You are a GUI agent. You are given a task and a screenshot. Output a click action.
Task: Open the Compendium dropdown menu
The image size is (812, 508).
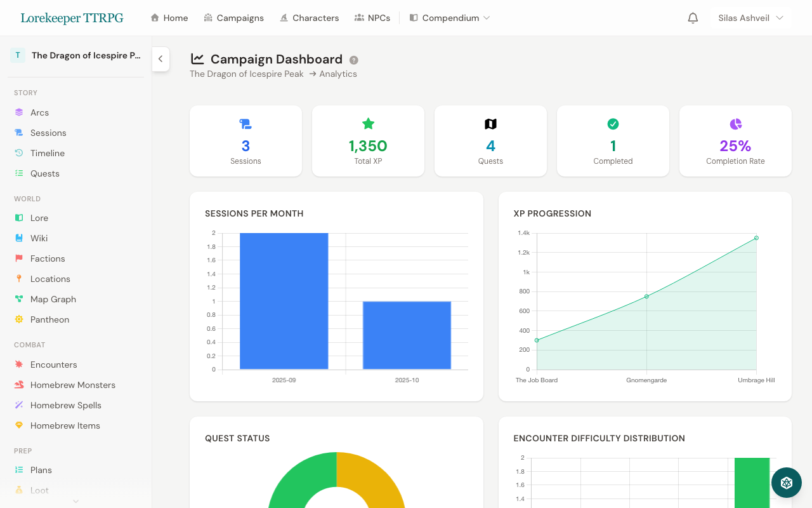(x=449, y=18)
